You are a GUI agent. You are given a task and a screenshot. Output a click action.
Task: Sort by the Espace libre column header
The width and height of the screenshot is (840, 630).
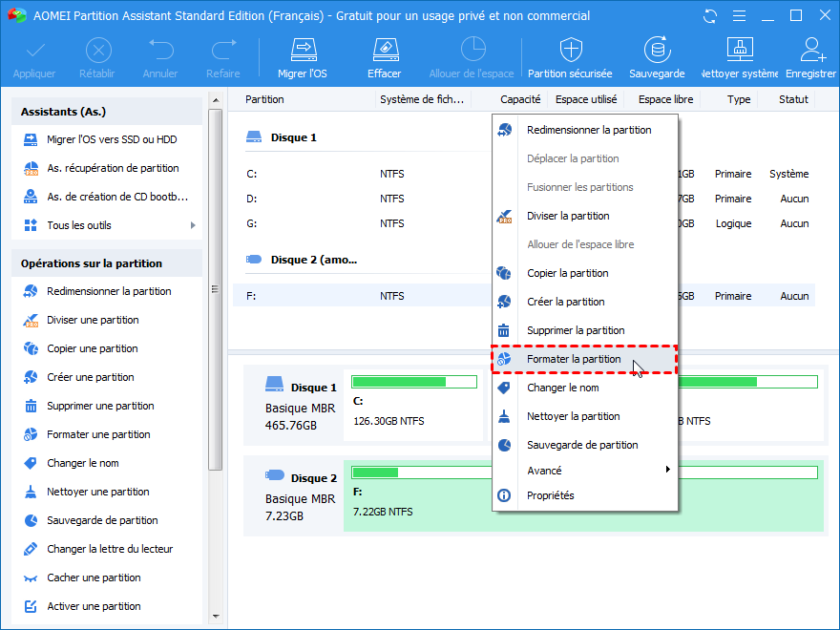click(x=665, y=99)
